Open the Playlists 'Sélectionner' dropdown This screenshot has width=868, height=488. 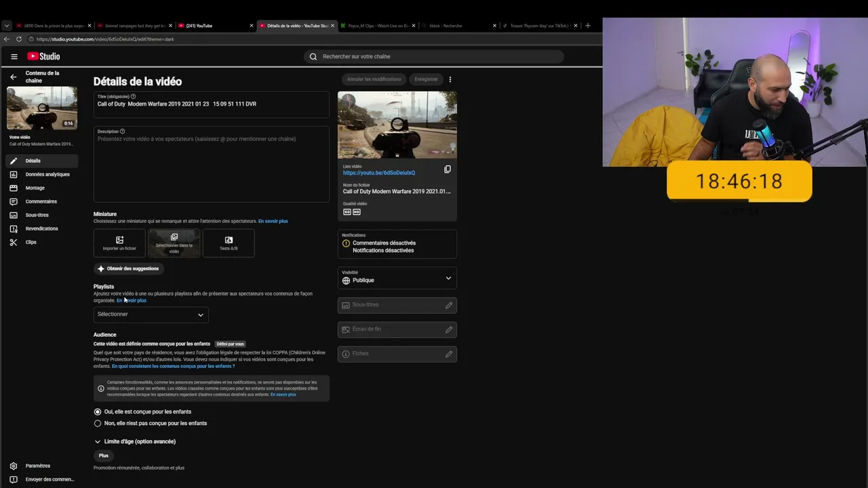[x=151, y=314]
